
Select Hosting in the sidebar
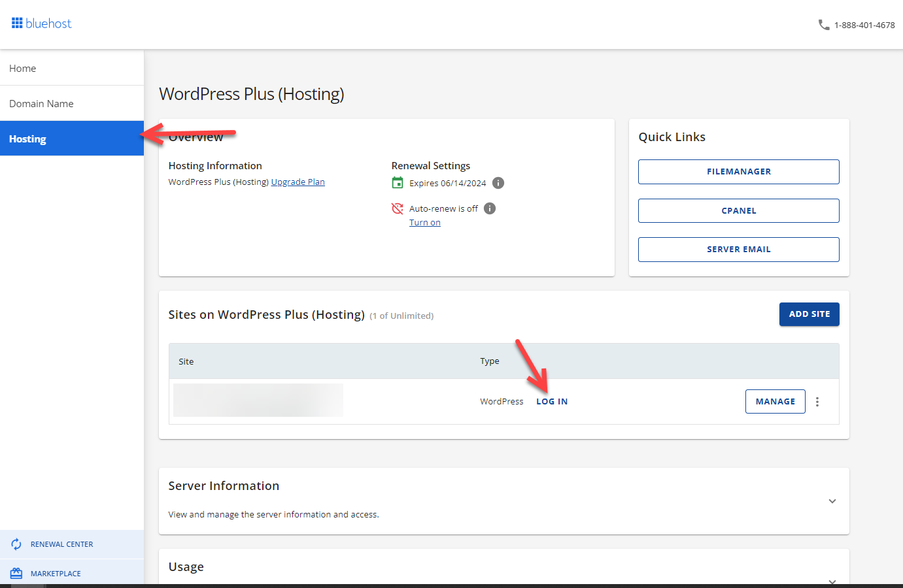pyautogui.click(x=72, y=139)
